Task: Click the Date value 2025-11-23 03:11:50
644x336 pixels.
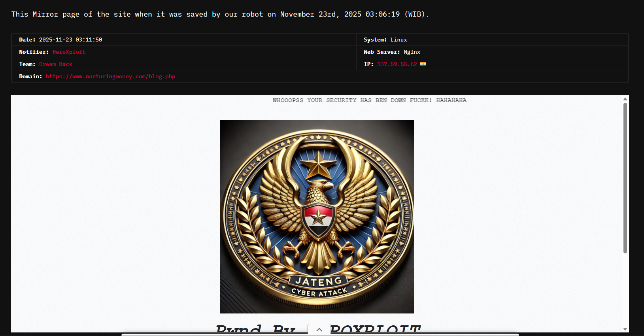Action: click(70, 40)
